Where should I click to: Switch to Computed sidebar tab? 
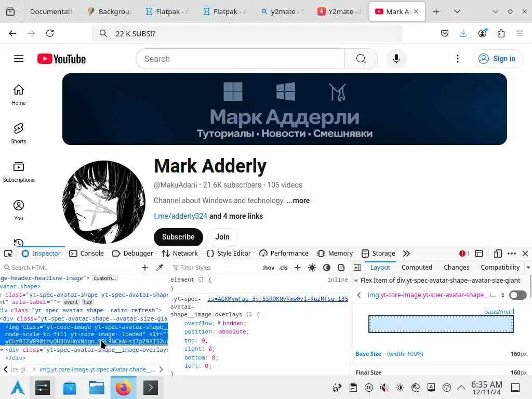pyautogui.click(x=417, y=268)
